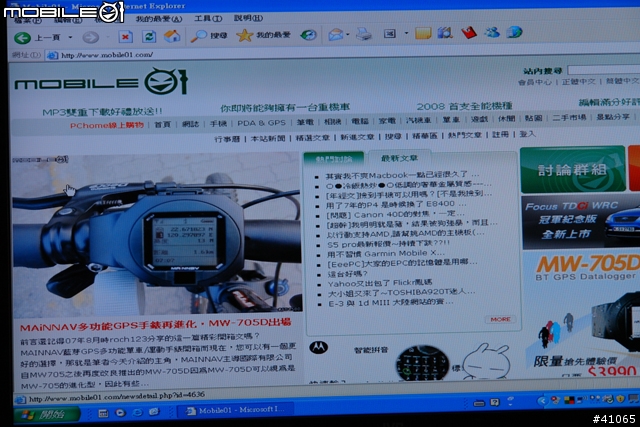Click the Mobile01 site logo

tap(101, 81)
